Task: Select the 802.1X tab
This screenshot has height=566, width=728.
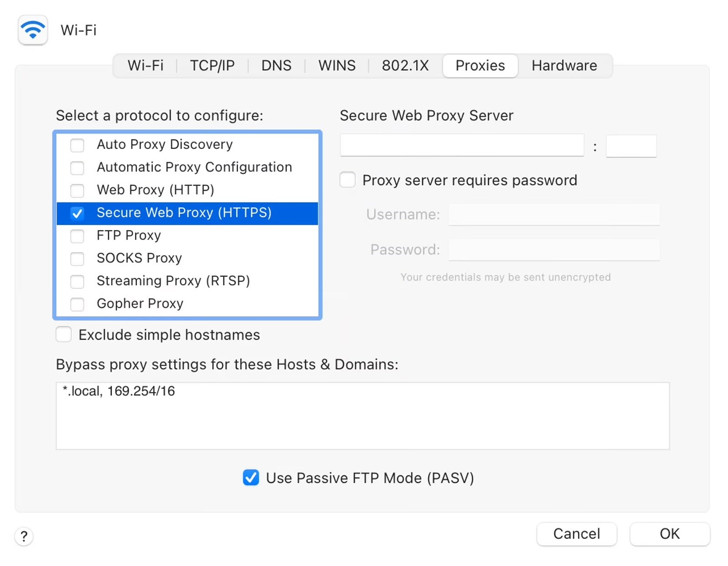Action: point(405,66)
